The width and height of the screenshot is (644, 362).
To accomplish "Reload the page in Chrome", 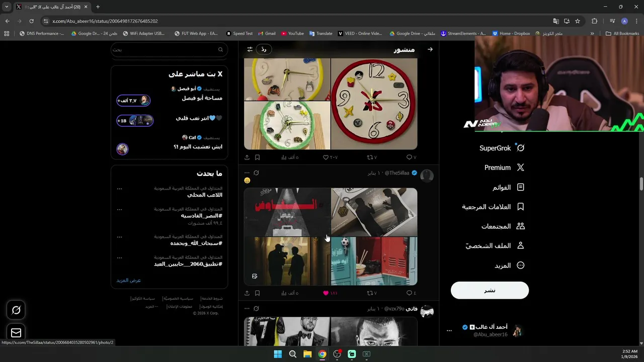I will click(x=31, y=21).
